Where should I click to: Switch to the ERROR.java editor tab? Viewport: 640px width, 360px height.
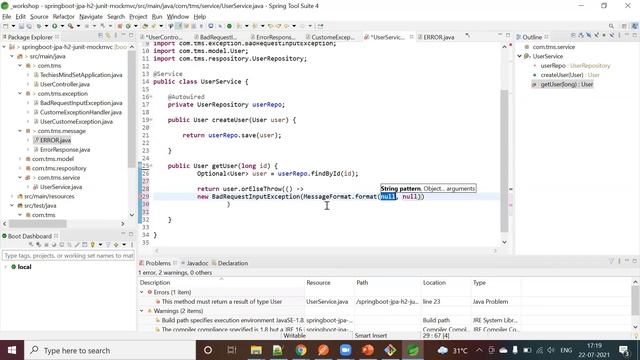[439, 37]
